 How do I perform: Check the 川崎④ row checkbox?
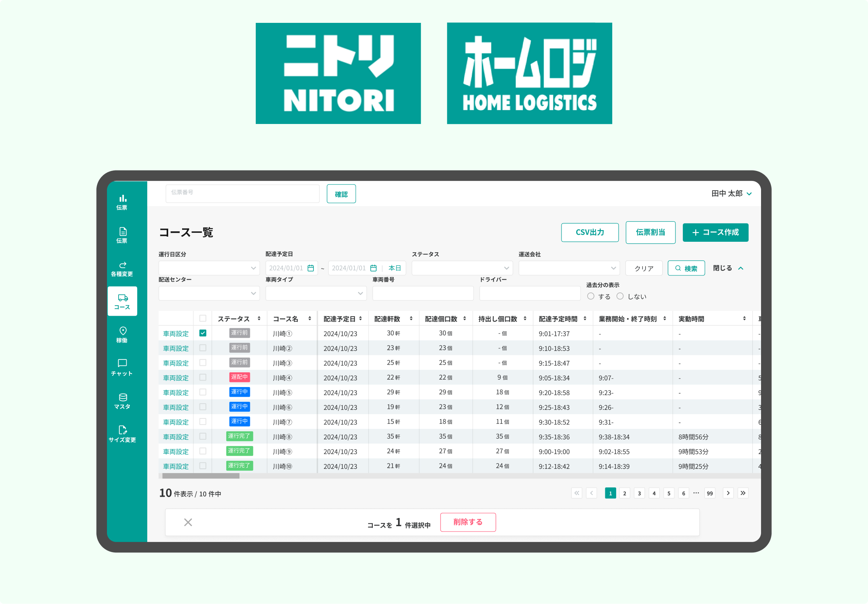pyautogui.click(x=203, y=377)
